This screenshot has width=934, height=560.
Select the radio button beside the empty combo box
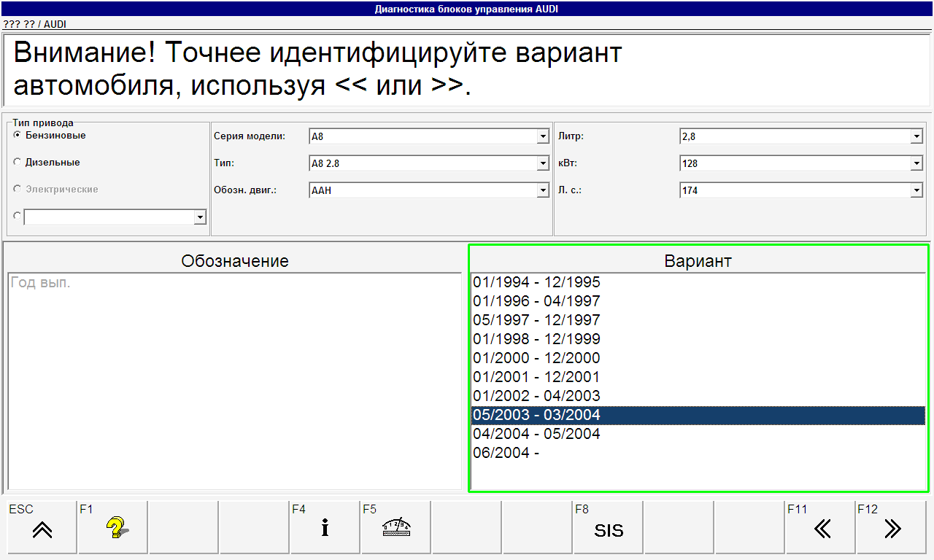pyautogui.click(x=18, y=217)
